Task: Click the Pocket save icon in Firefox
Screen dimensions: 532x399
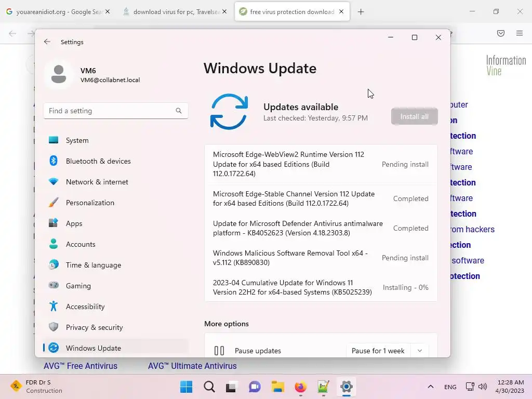Action: [500, 33]
